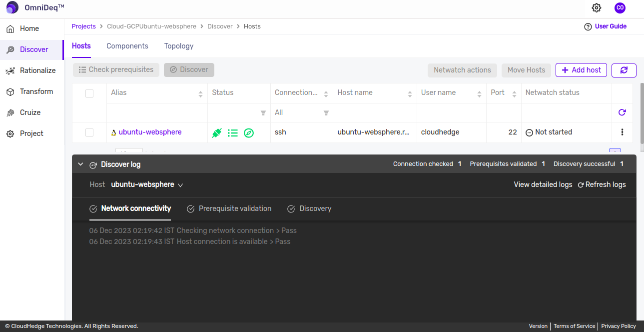Click the Add host button
This screenshot has height=332, width=644.
581,70
